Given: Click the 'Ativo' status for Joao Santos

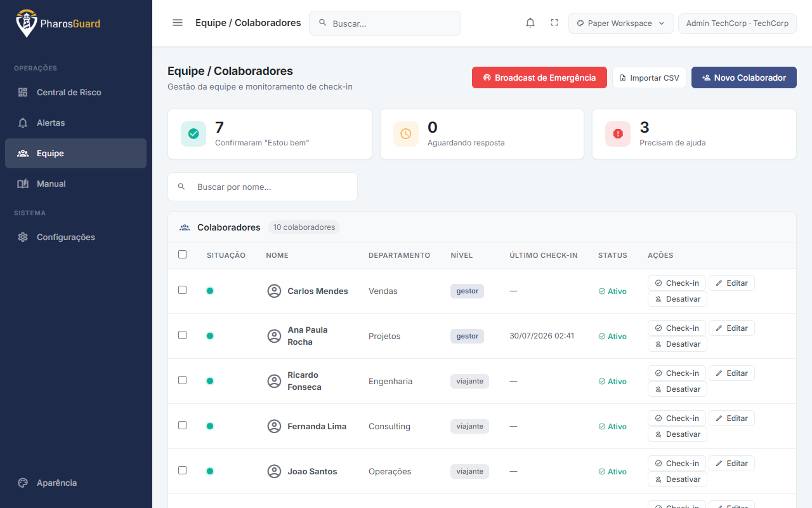Looking at the screenshot, I should [x=613, y=471].
